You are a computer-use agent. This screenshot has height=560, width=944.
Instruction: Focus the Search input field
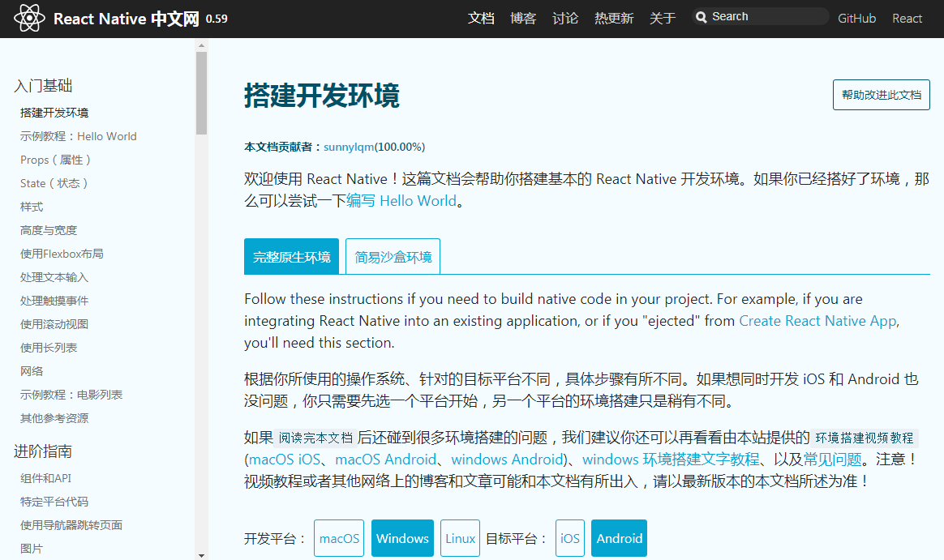point(760,17)
